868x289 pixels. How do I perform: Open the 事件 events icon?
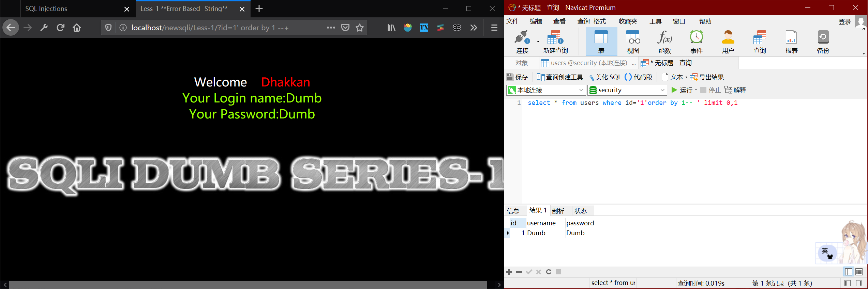coord(696,42)
